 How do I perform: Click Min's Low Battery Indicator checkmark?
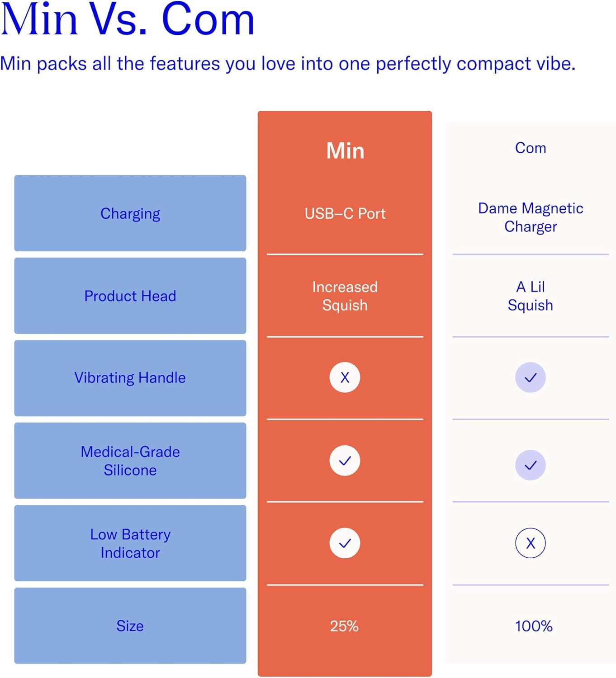coord(345,543)
